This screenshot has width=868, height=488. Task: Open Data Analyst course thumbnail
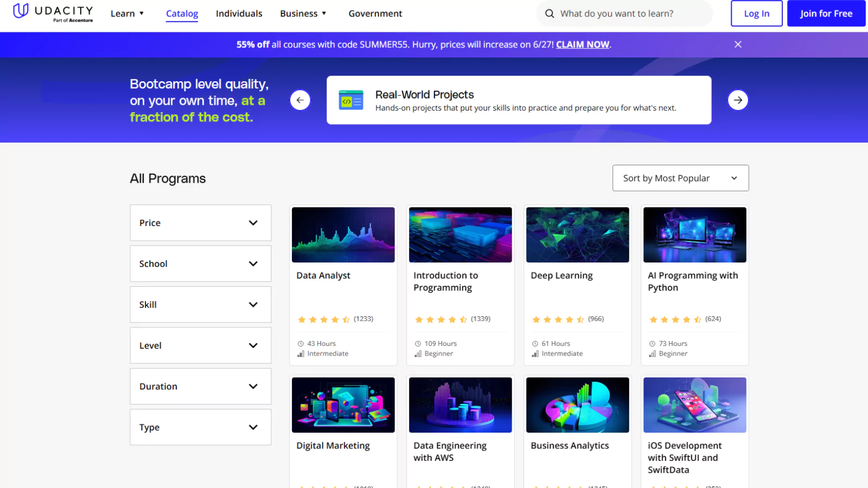pos(343,235)
